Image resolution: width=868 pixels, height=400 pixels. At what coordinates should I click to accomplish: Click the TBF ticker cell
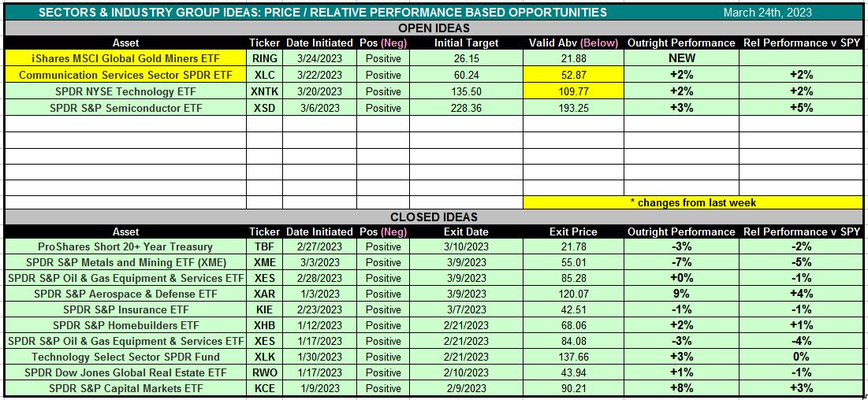pyautogui.click(x=264, y=247)
